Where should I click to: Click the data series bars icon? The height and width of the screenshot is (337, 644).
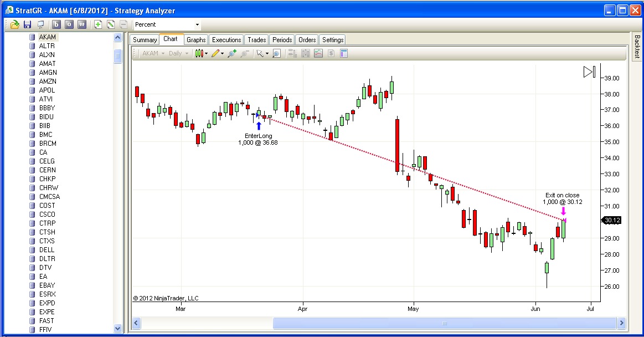[306, 53]
